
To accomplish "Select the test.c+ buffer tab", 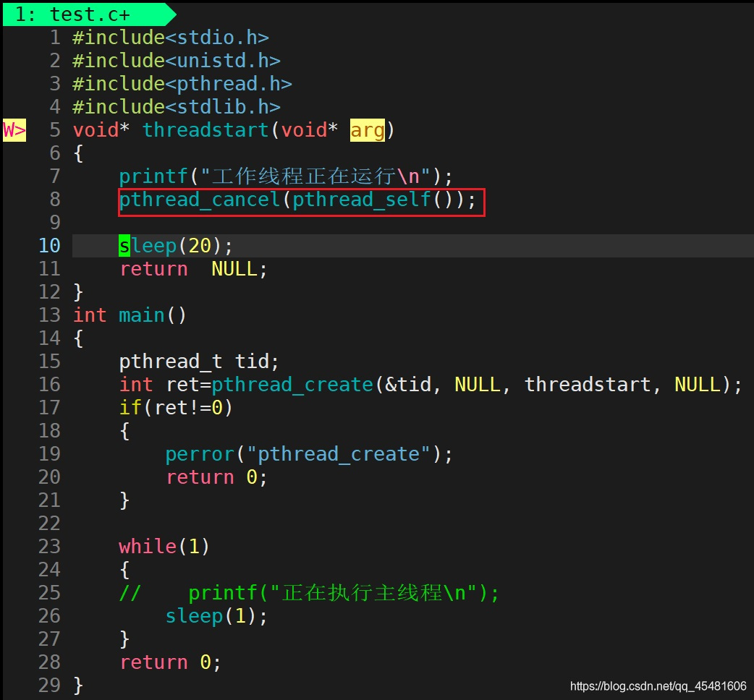I will tap(89, 14).
